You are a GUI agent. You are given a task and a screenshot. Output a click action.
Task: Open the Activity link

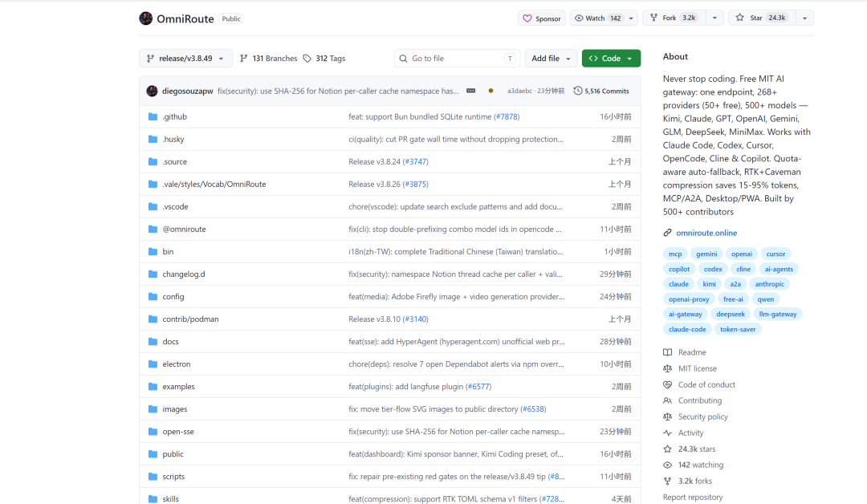[690, 433]
